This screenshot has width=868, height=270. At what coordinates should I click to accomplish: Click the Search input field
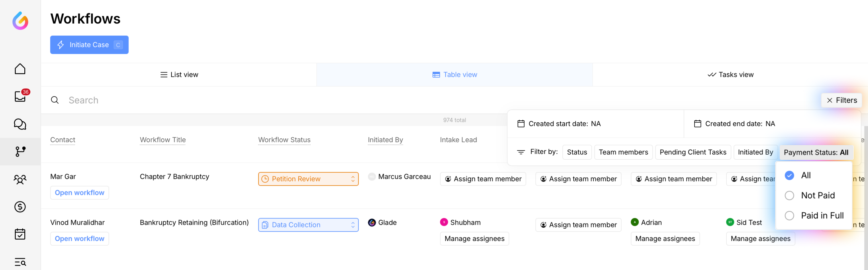(269, 100)
